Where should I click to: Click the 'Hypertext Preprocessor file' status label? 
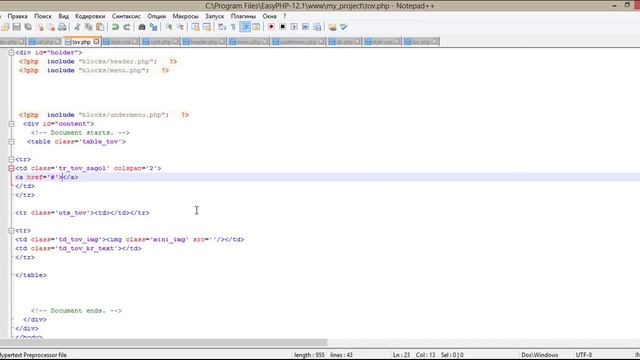coord(33,355)
